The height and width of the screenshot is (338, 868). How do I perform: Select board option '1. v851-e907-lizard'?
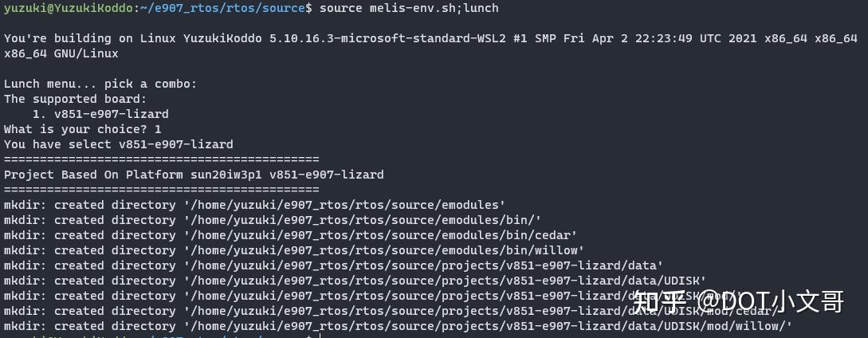pos(100,114)
